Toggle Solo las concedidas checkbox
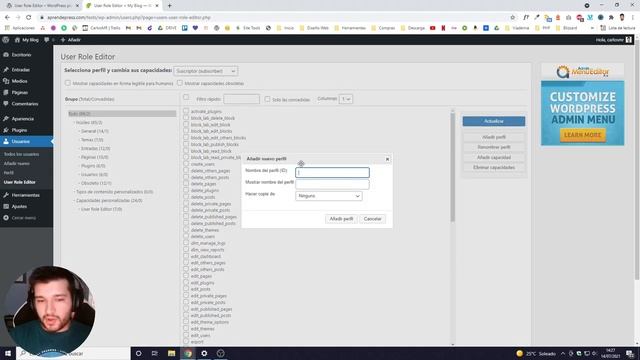 [x=267, y=99]
